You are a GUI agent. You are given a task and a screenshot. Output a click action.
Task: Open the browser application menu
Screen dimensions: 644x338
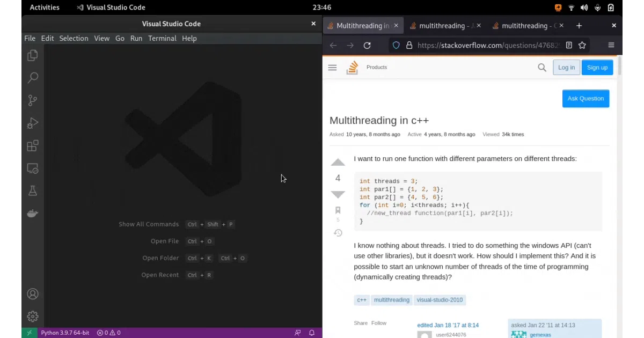[611, 45]
